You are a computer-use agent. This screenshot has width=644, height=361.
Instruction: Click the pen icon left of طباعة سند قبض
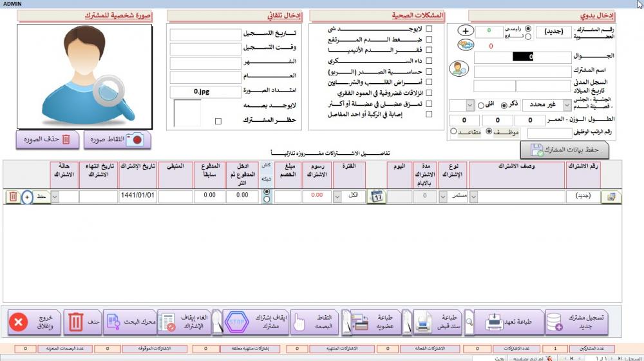pyautogui.click(x=406, y=323)
